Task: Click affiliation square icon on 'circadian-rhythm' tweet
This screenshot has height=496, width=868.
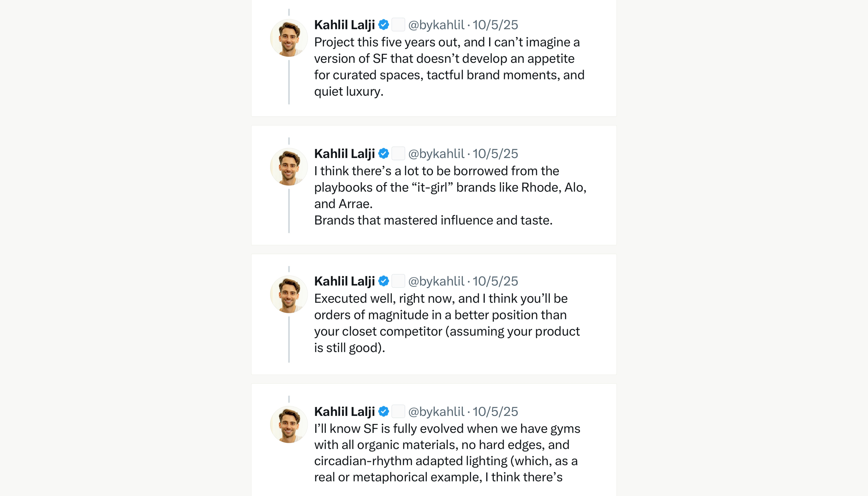Action: (x=398, y=411)
